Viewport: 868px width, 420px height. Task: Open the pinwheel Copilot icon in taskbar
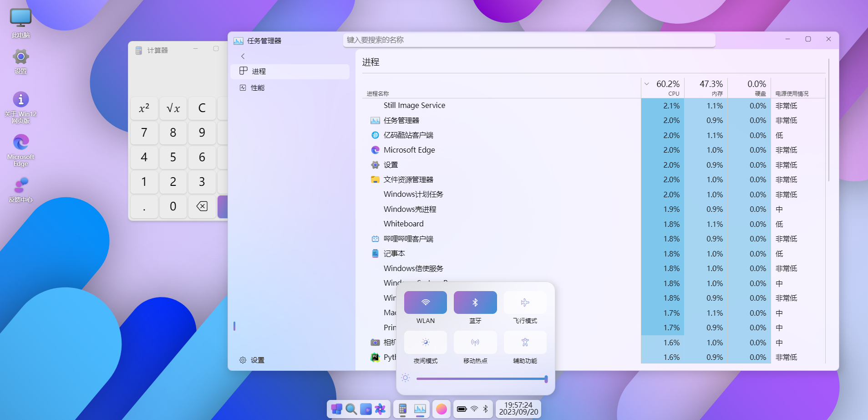coord(380,409)
